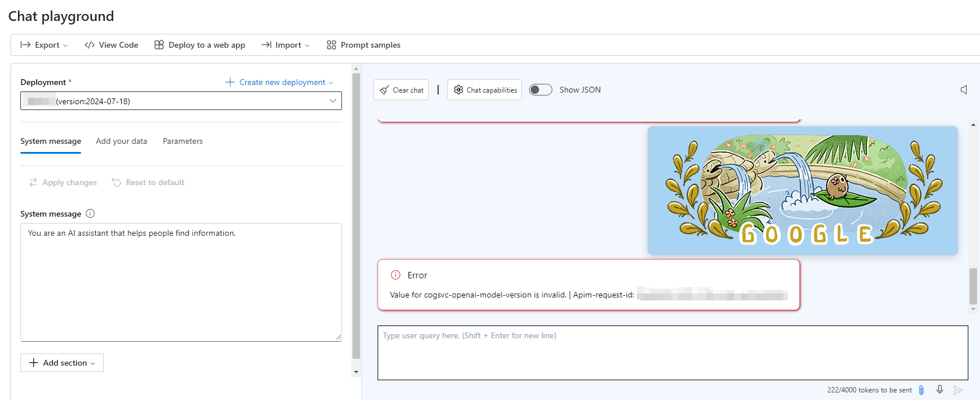Click Reset to default
The height and width of the screenshot is (400, 980).
(x=148, y=182)
